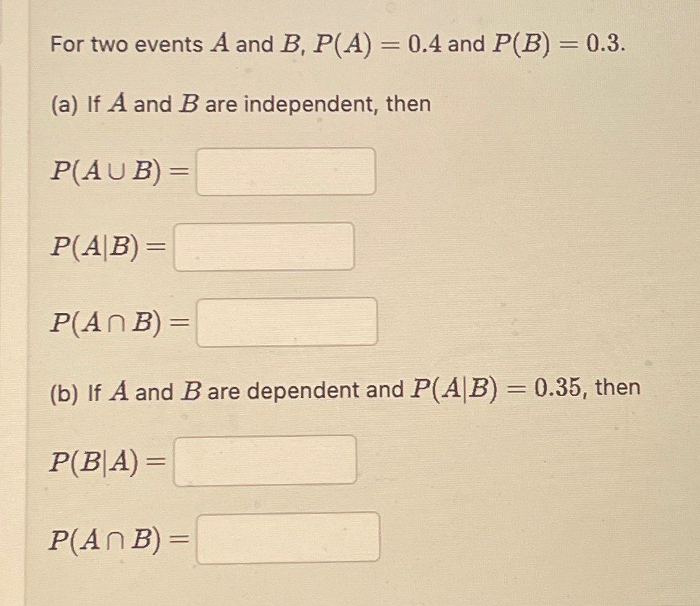The width and height of the screenshot is (700, 606).
Task: Click the P(B|A) answer input field
Action: coord(265,460)
